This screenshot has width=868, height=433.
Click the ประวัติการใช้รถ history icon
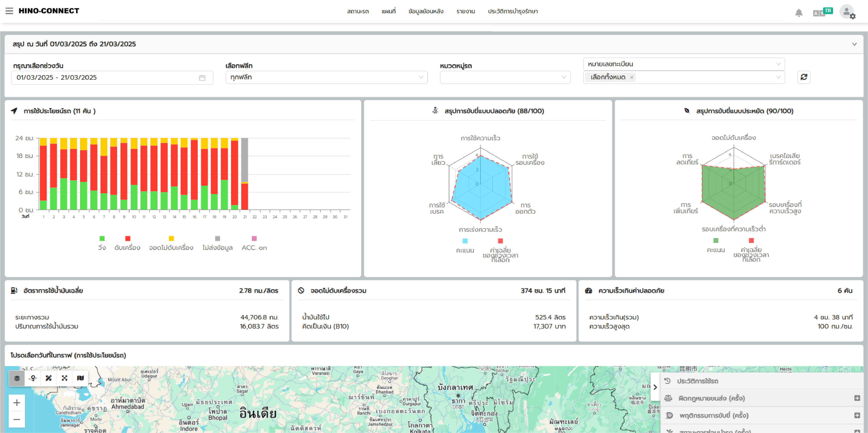coord(667,381)
